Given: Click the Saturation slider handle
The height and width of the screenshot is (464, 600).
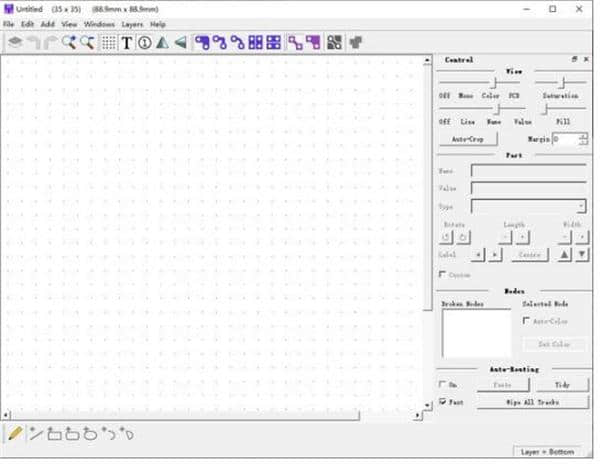Looking at the screenshot, I should click(563, 82).
